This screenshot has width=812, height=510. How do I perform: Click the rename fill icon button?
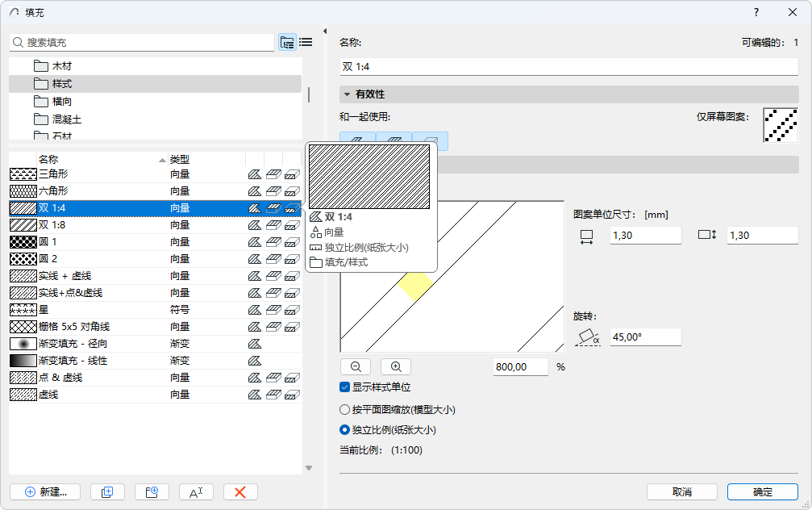point(196,492)
